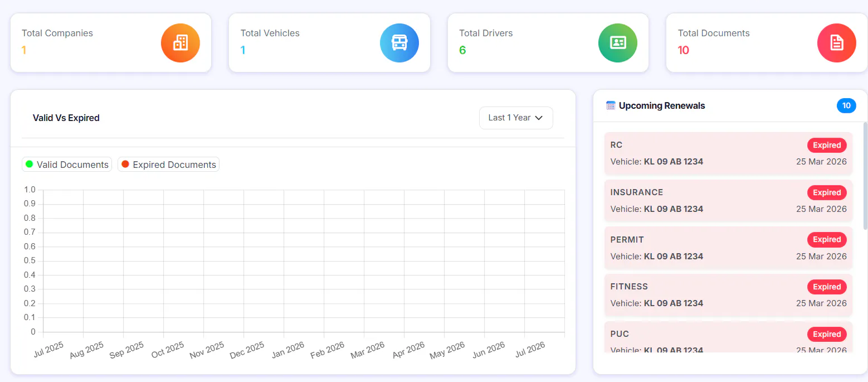This screenshot has width=868, height=382.
Task: Click the Upcoming Renewals list scrollbar
Action: coord(865,176)
